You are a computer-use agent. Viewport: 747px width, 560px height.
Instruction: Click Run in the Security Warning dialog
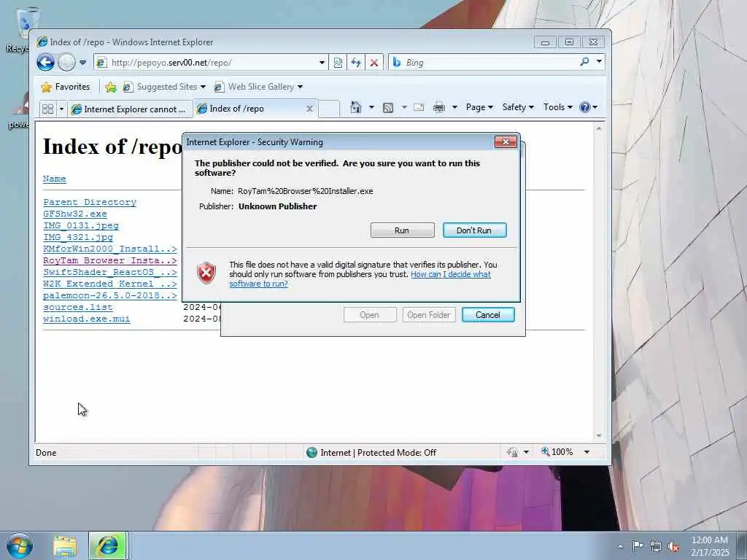point(402,230)
